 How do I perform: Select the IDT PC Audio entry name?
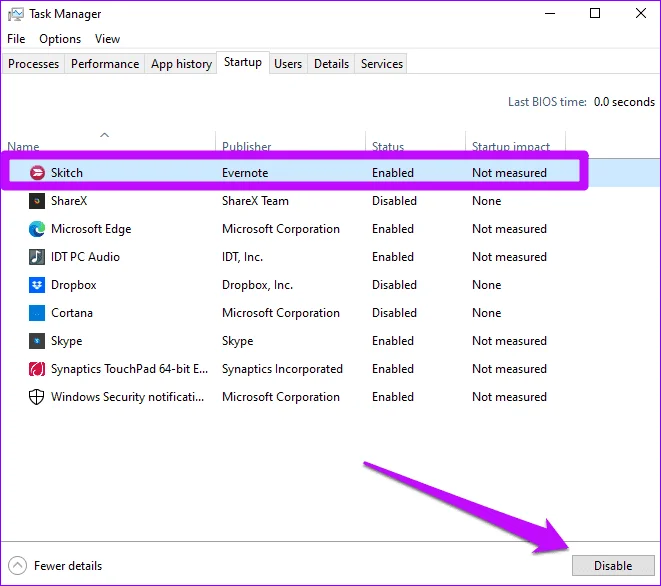(85, 257)
